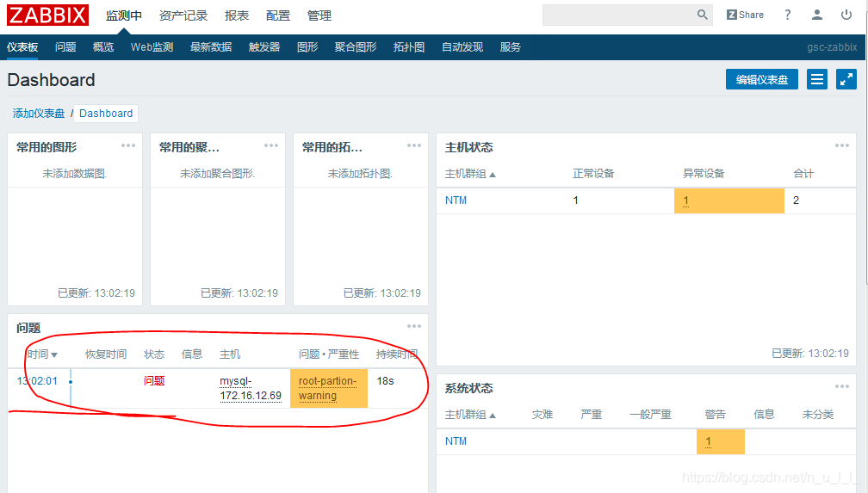Select the Web监测 submenu tab
The height and width of the screenshot is (493, 868).
coord(152,47)
